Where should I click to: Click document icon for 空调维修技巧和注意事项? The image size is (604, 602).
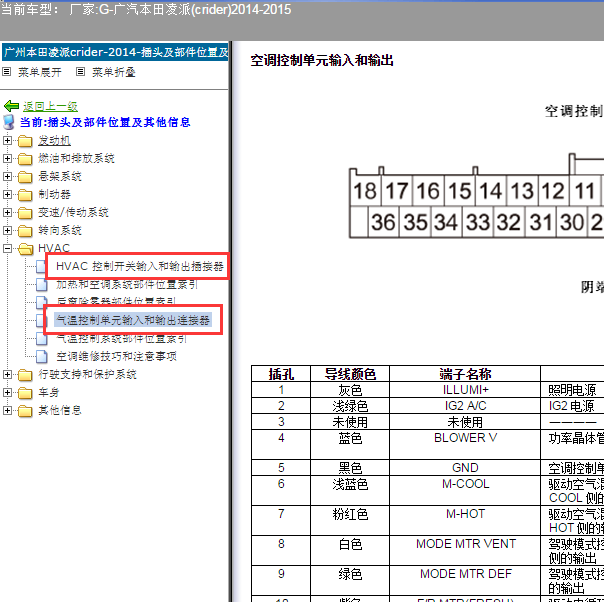tap(41, 357)
